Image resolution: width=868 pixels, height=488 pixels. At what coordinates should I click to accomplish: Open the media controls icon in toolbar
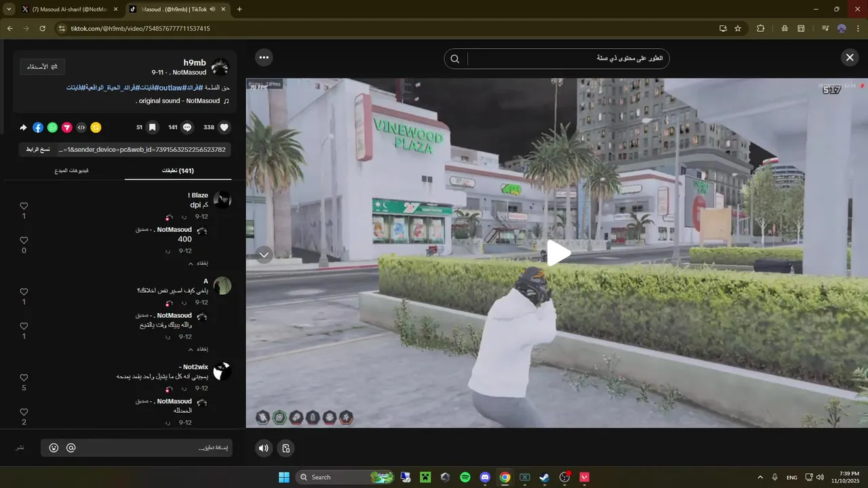[825, 28]
